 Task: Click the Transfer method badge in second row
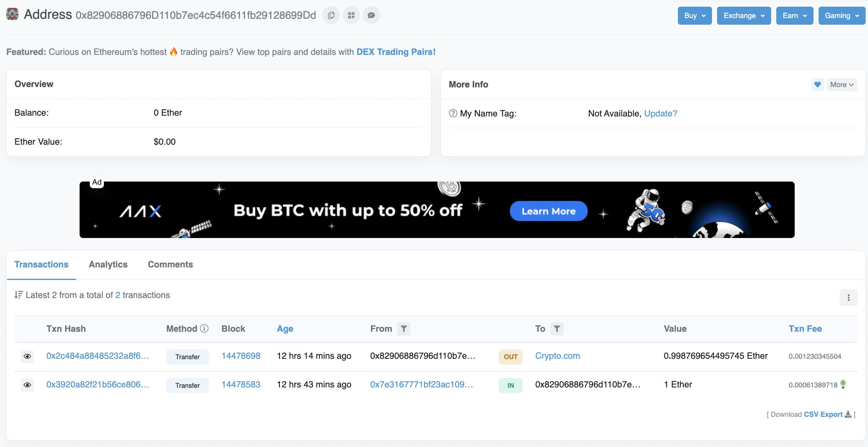(x=187, y=385)
